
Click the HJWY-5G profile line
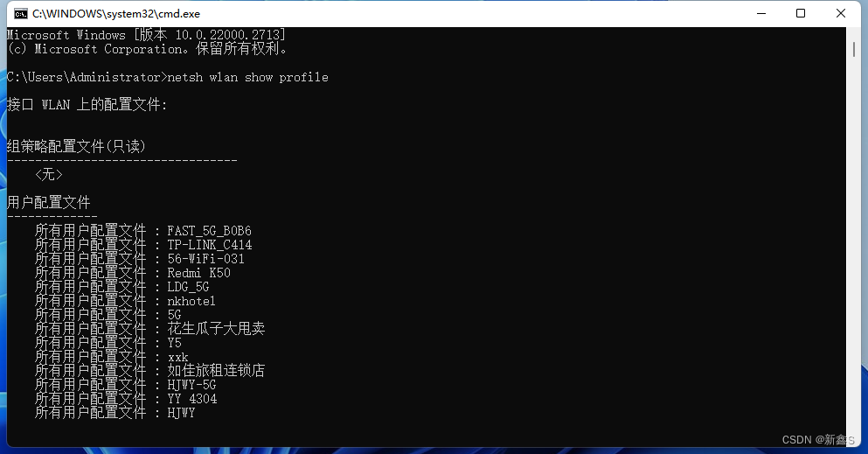point(191,384)
